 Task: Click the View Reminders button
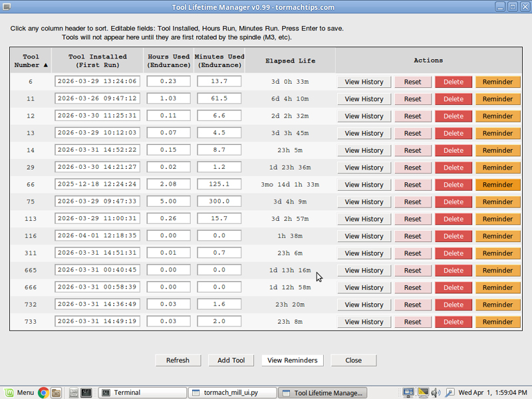coord(293,360)
